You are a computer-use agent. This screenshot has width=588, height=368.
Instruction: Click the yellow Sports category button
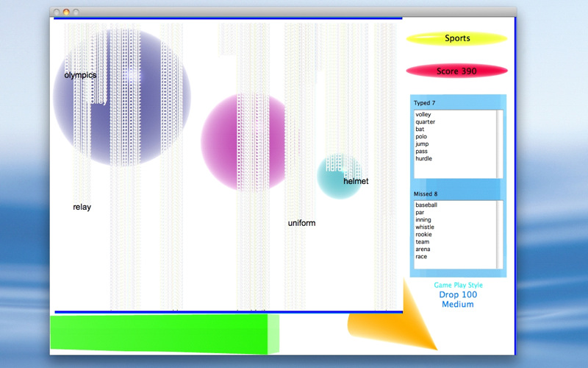click(x=456, y=38)
